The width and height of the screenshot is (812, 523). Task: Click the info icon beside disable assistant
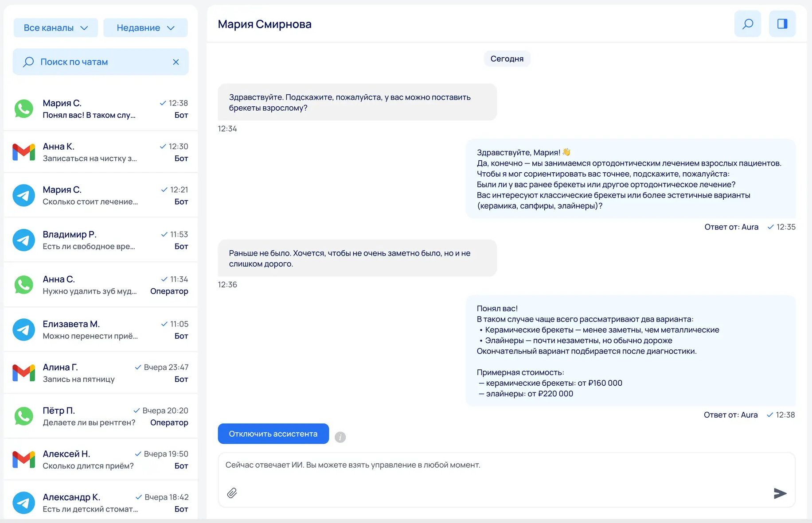340,437
